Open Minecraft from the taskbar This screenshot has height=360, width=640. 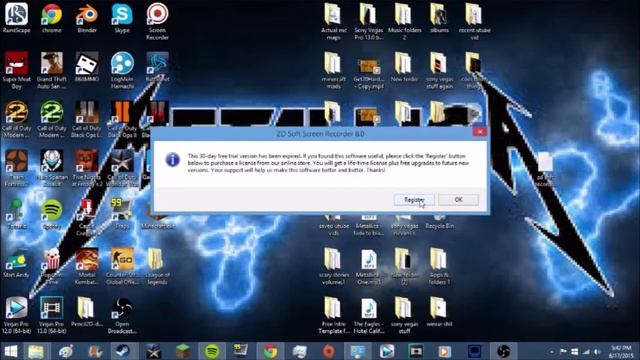click(183, 351)
